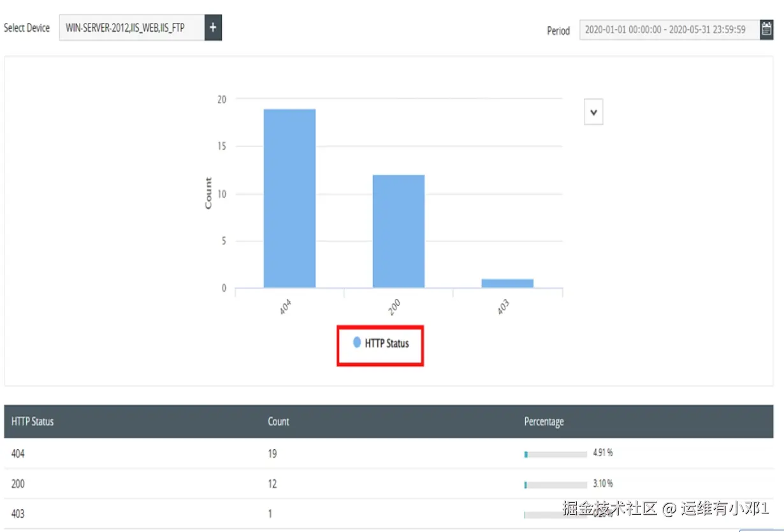784x532 pixels.
Task: Sort by the Count column header
Action: click(x=279, y=422)
